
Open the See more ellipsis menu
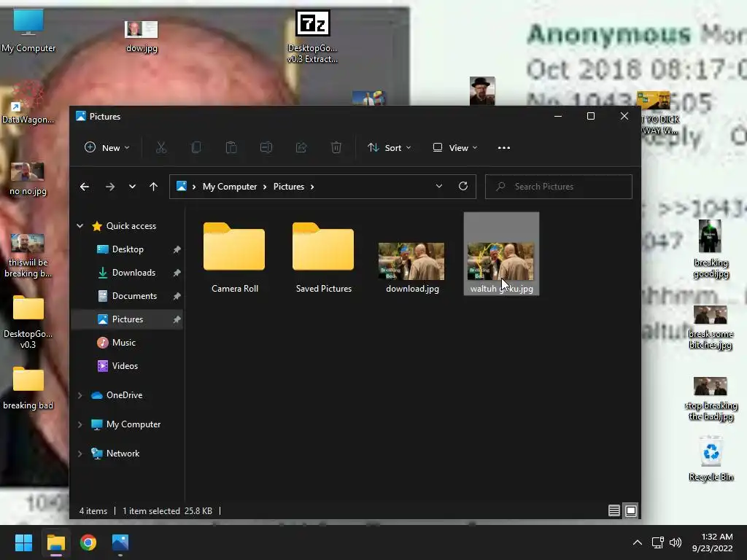tap(503, 147)
